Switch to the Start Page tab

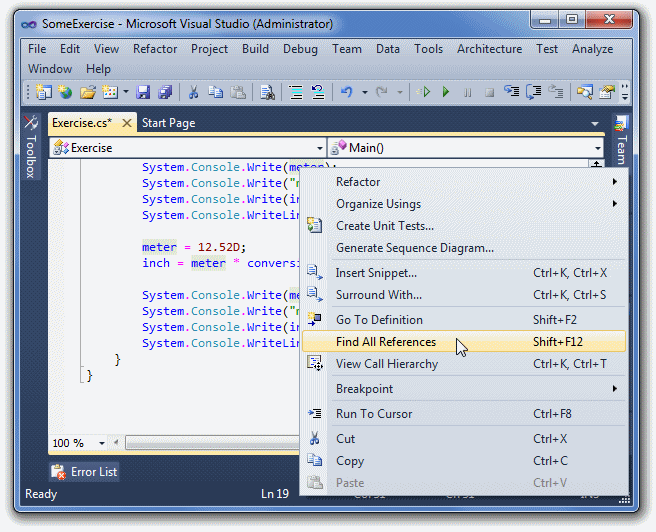coord(169,123)
